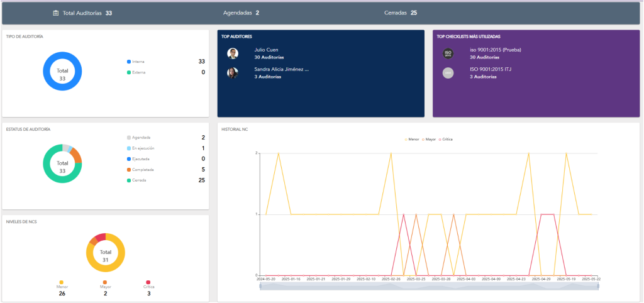Image resolution: width=644 pixels, height=303 pixels.
Task: Click the Estatus de Auditoría donut chart
Action: click(62, 163)
